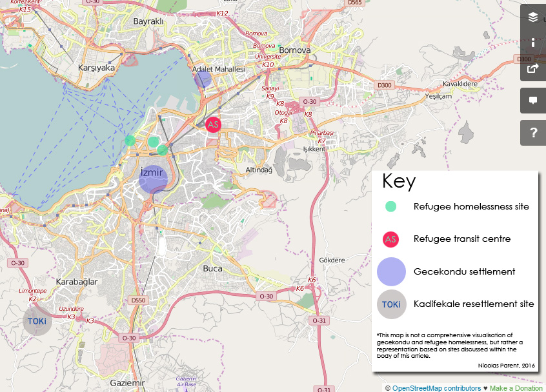The height and width of the screenshot is (392, 546).
Task: Click the Key panel title text
Action: coord(399,182)
